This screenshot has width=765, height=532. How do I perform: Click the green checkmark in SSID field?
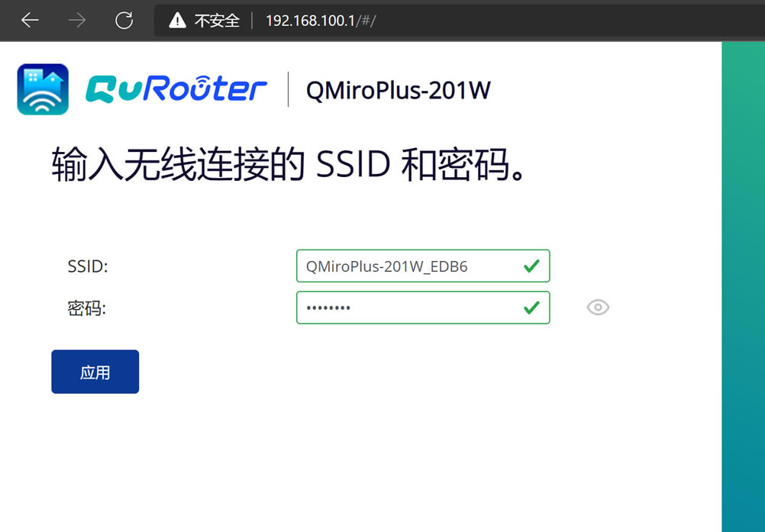(531, 266)
